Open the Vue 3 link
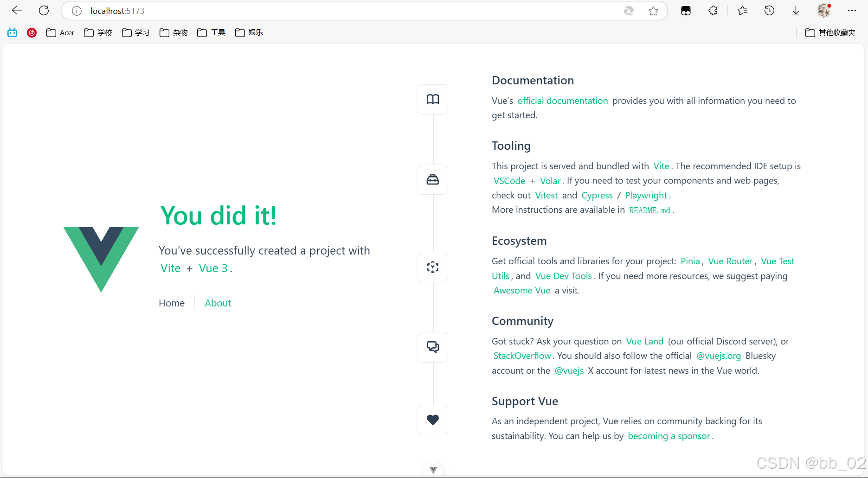The image size is (868, 478). tap(213, 268)
